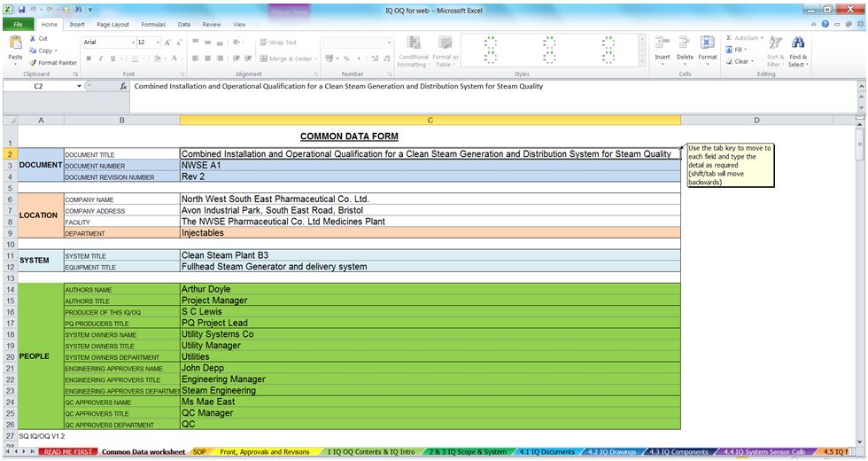
Task: Switch to the Page Layout tab
Action: [x=112, y=25]
